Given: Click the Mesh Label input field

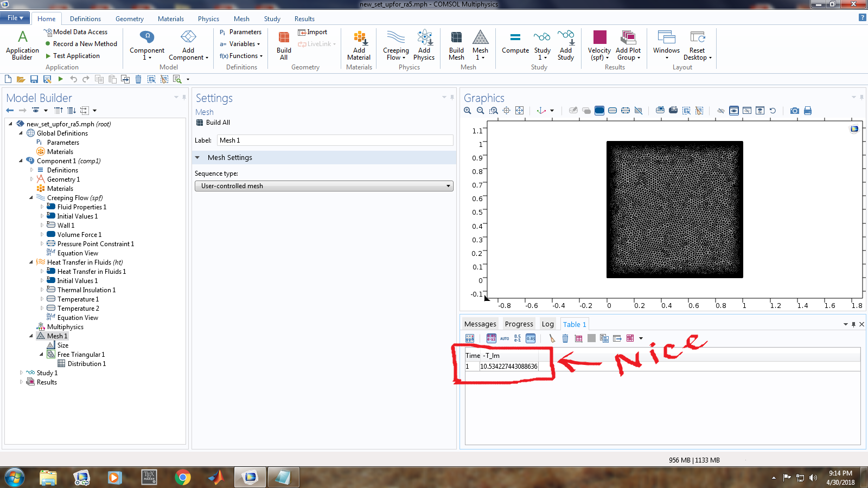Looking at the screenshot, I should click(335, 140).
